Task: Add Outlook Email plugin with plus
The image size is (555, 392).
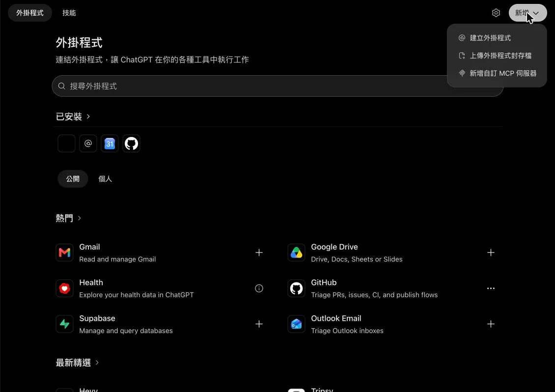Action: point(491,324)
